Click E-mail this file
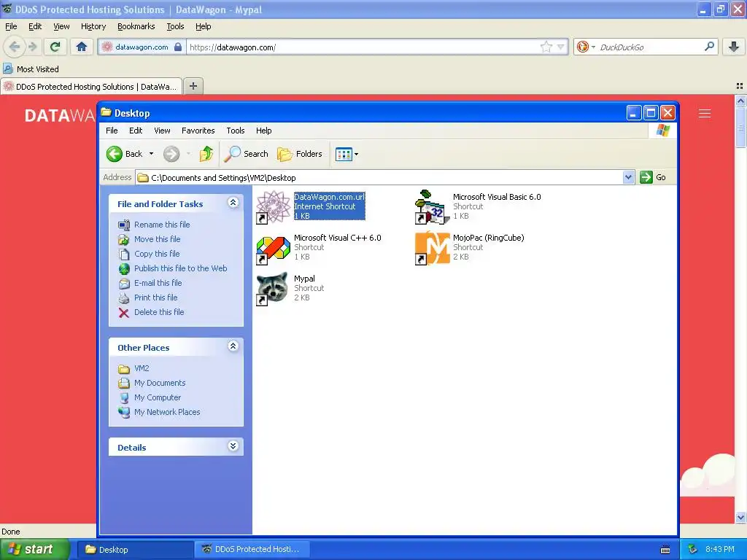The width and height of the screenshot is (747, 560). tap(158, 283)
